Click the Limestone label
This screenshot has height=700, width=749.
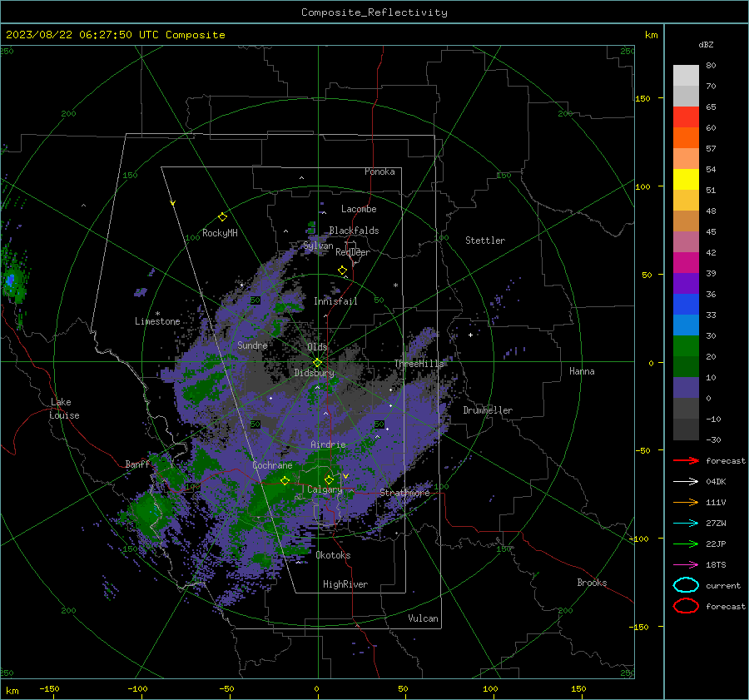(x=157, y=321)
